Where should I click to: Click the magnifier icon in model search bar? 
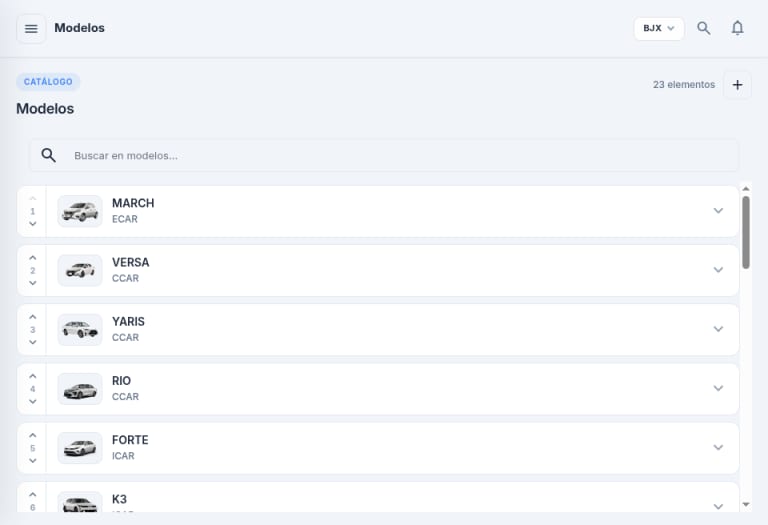48,155
